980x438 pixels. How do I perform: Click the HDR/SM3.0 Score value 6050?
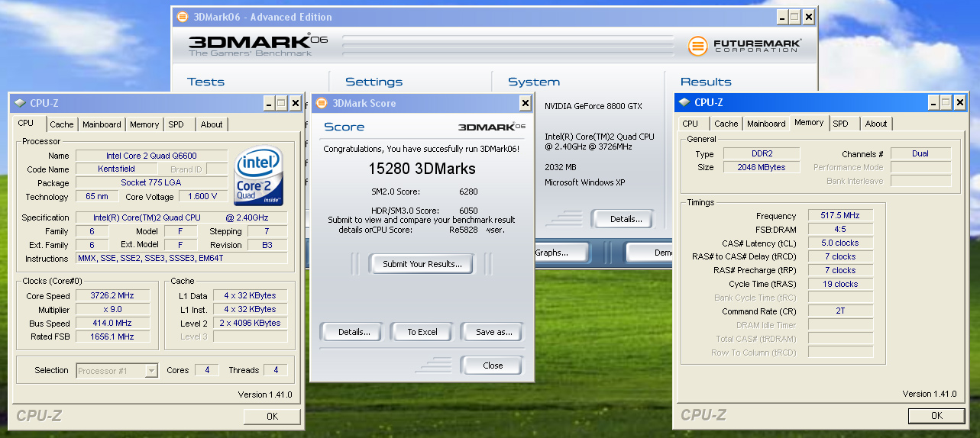click(x=468, y=211)
